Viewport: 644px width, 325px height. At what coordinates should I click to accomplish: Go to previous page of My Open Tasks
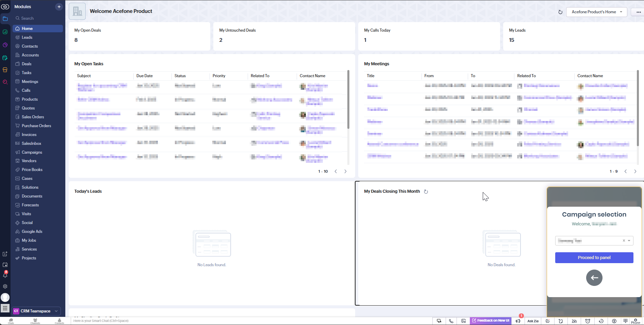coord(336,171)
